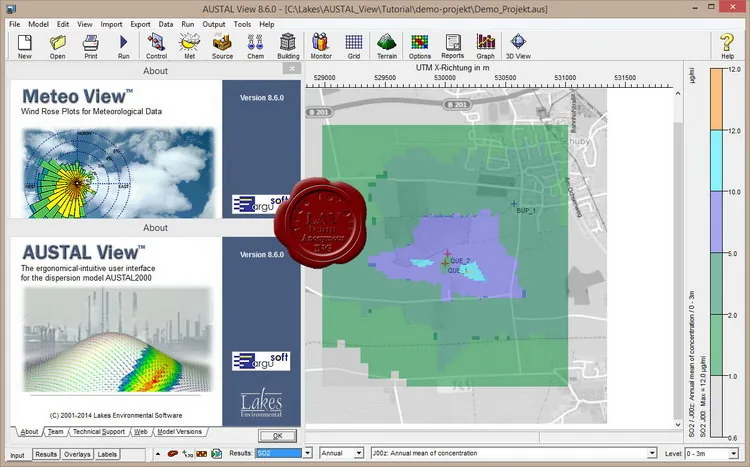The width and height of the screenshot is (750, 467).
Task: Launch the 3D View icon
Action: coord(518,46)
